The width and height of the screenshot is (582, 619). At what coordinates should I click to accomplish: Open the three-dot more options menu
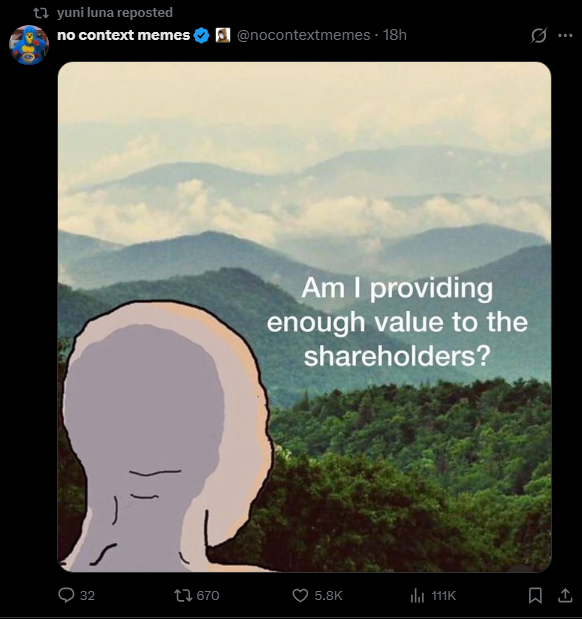565,36
